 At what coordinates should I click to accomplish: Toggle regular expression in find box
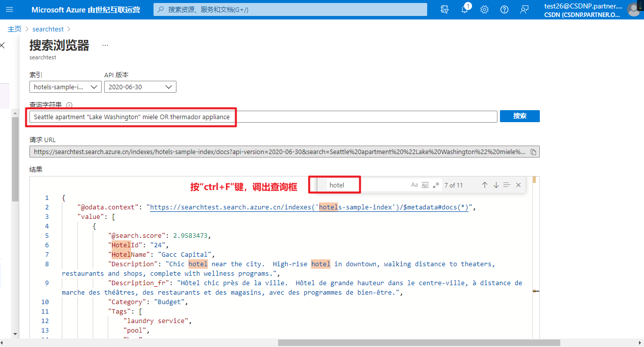(436, 185)
